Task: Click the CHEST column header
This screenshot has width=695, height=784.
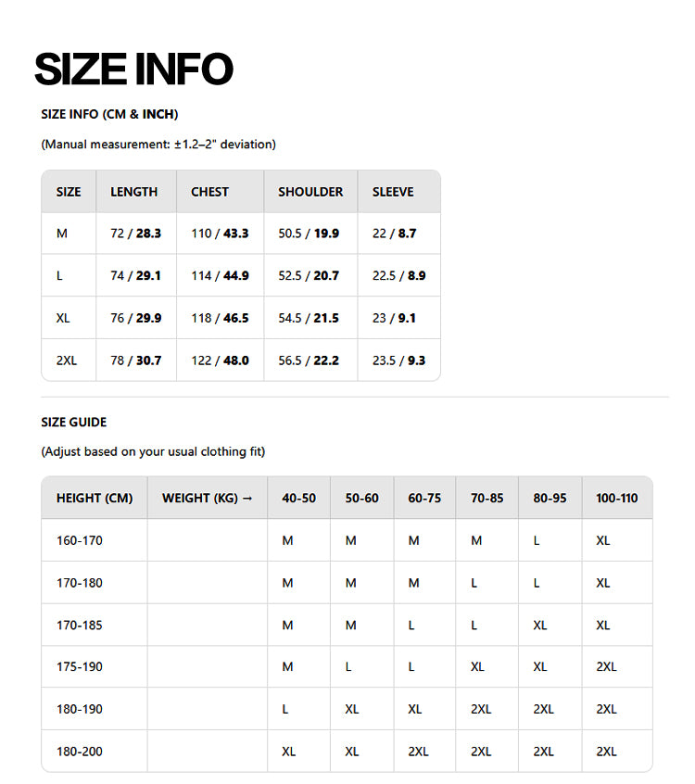Action: (x=209, y=192)
